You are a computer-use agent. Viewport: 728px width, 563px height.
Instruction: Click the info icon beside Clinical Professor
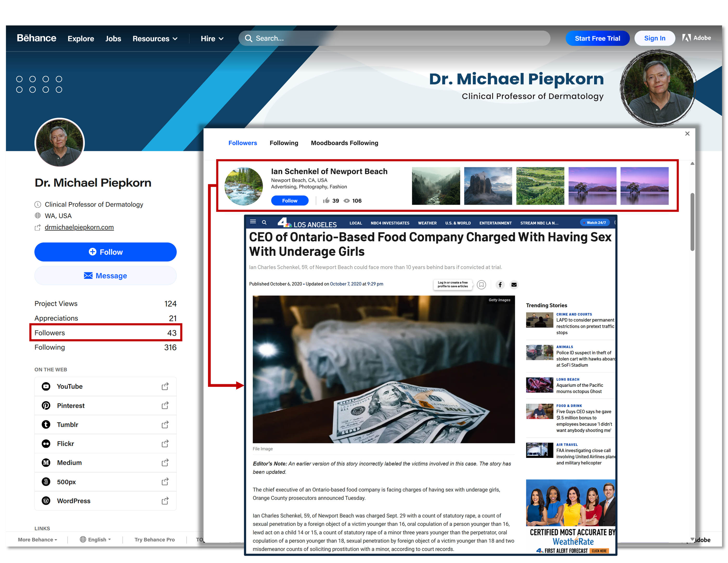tap(38, 204)
